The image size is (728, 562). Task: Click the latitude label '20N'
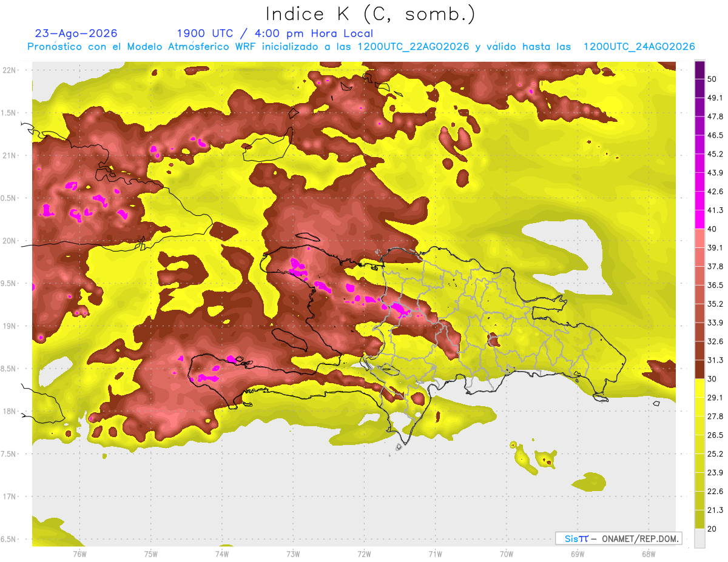click(10, 241)
